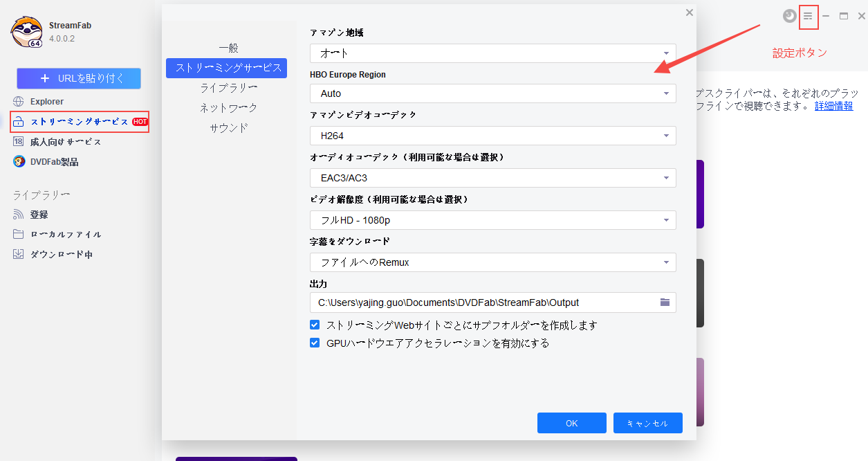Select the ストリーミングサービス settings tab in dialog
Image resolution: width=868 pixels, height=461 pixels.
(x=227, y=68)
